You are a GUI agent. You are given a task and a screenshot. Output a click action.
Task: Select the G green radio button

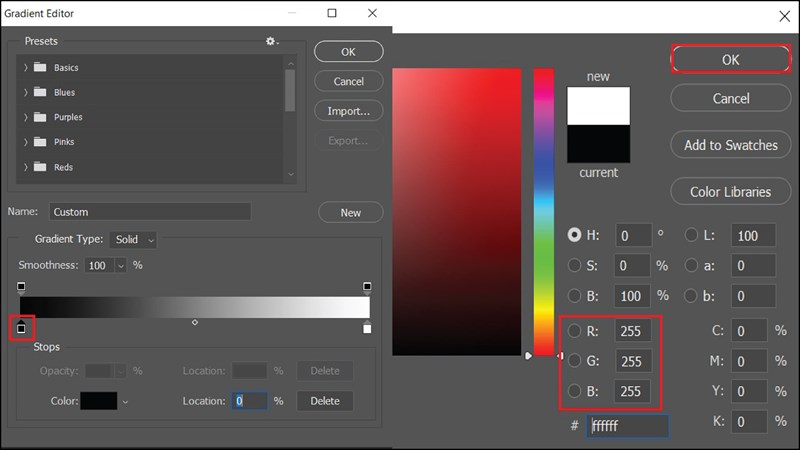pyautogui.click(x=574, y=361)
